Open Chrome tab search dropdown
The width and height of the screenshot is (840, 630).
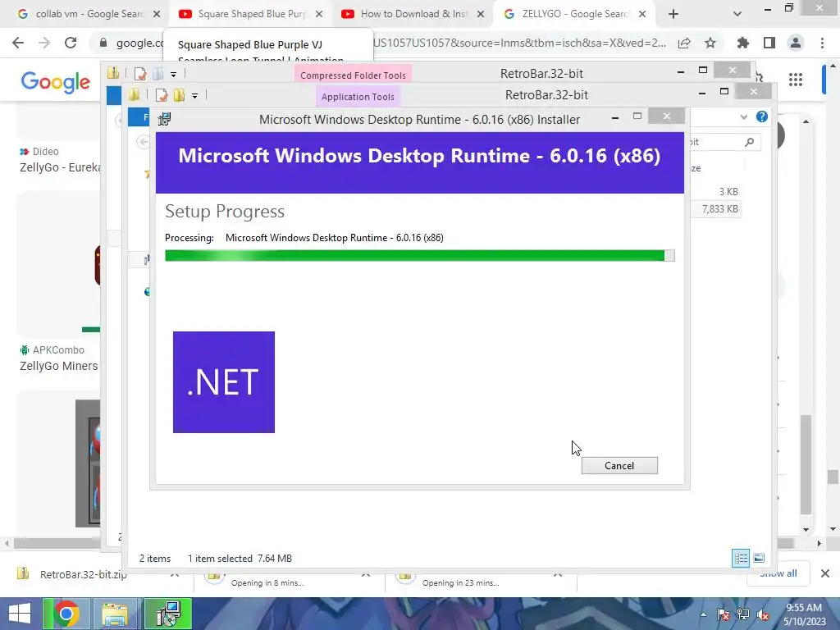click(737, 15)
